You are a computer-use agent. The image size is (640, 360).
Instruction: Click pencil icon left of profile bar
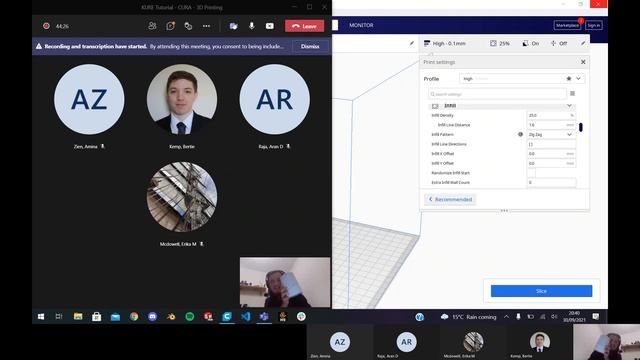pos(412,43)
